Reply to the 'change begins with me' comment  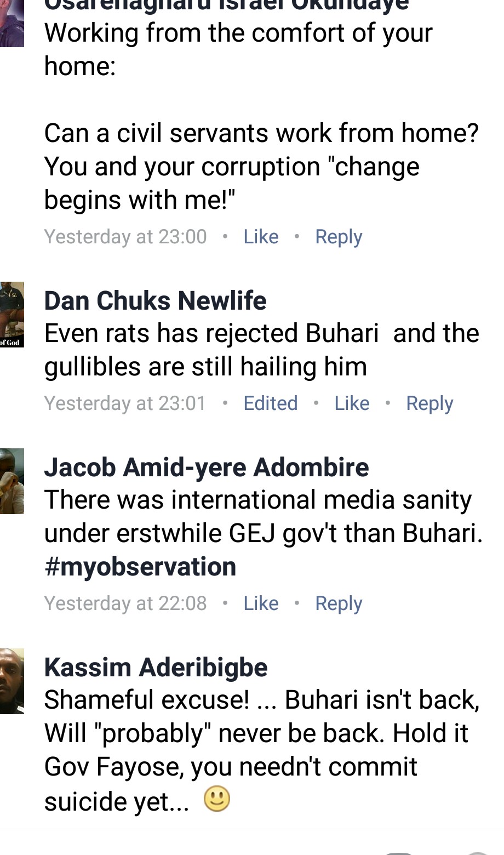tap(339, 237)
